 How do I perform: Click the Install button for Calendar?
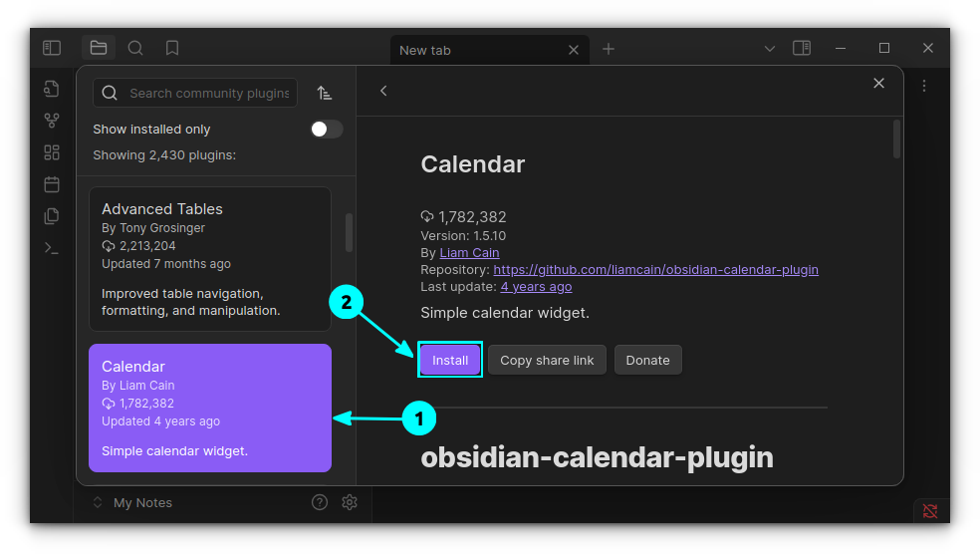(x=450, y=360)
